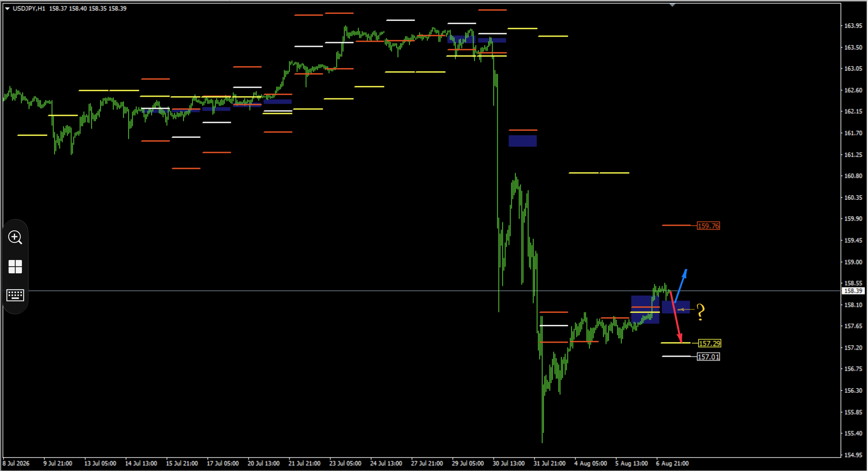The width and height of the screenshot is (868, 471).
Task: Click the 8 Jul 2026 date label
Action: click(x=16, y=463)
